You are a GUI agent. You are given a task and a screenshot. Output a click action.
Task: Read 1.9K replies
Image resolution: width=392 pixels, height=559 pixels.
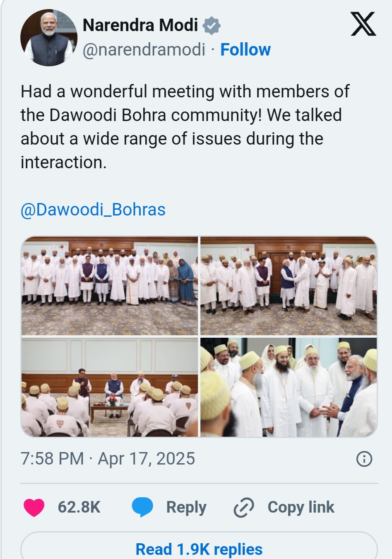[x=199, y=549]
